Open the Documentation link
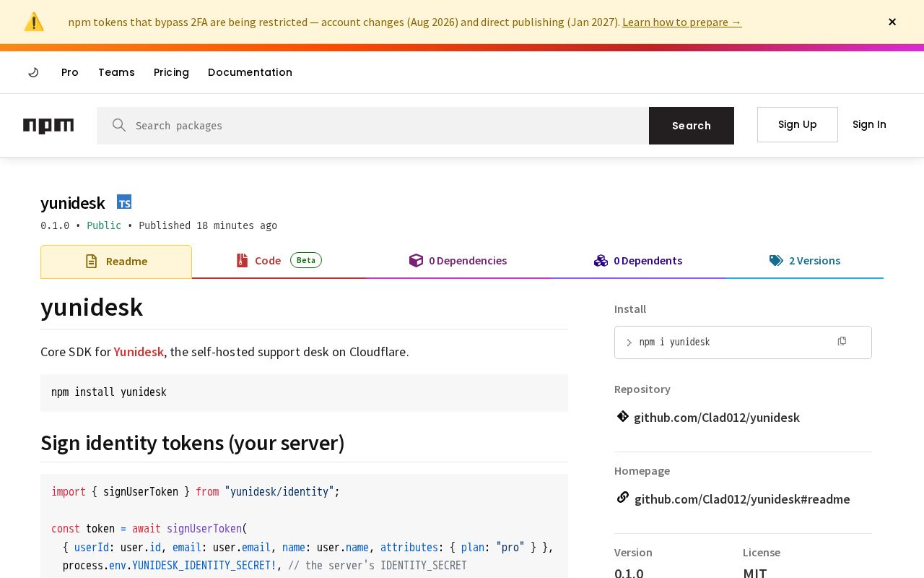Screen dimensions: 924x578 [250, 72]
